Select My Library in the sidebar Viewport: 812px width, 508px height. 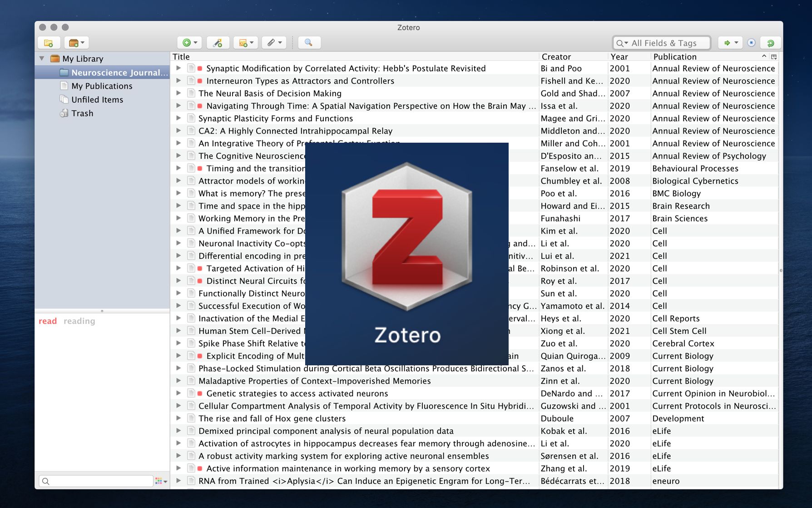[83, 59]
